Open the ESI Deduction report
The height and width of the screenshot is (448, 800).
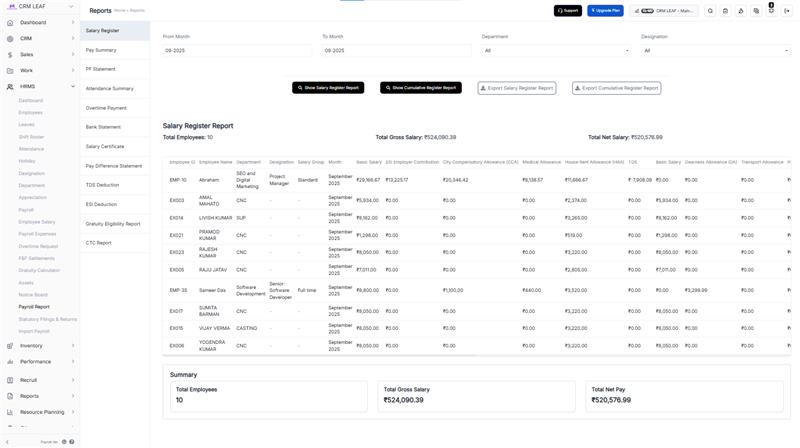[115, 205]
